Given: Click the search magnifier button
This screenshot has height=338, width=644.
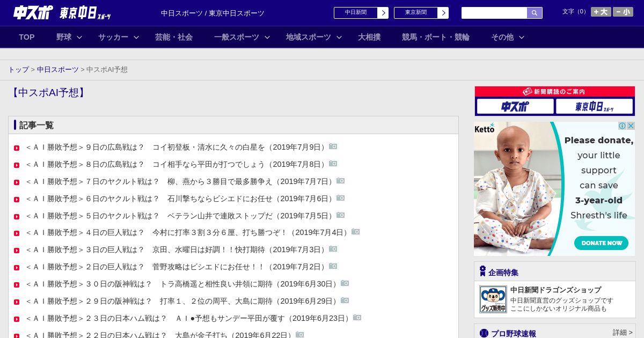Looking at the screenshot, I should click(535, 13).
